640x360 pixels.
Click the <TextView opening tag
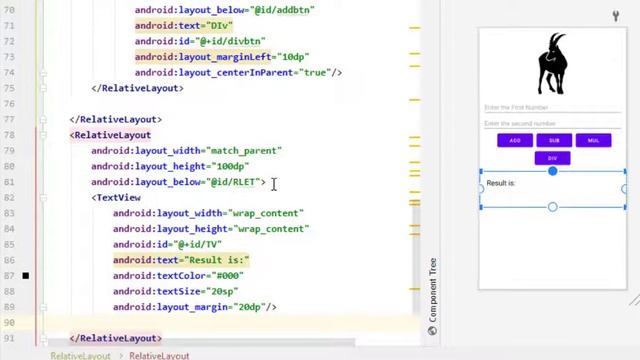(116, 198)
